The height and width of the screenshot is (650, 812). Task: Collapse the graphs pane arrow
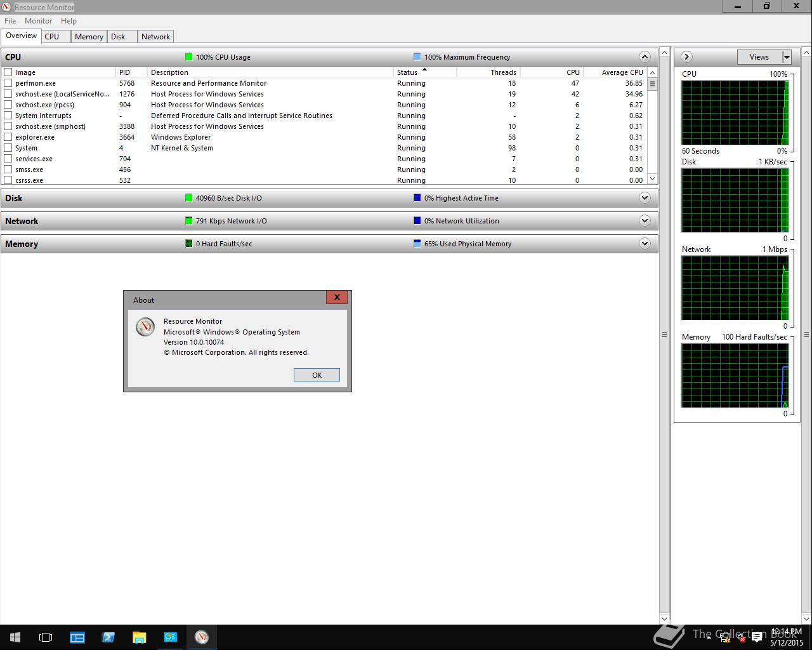[686, 57]
